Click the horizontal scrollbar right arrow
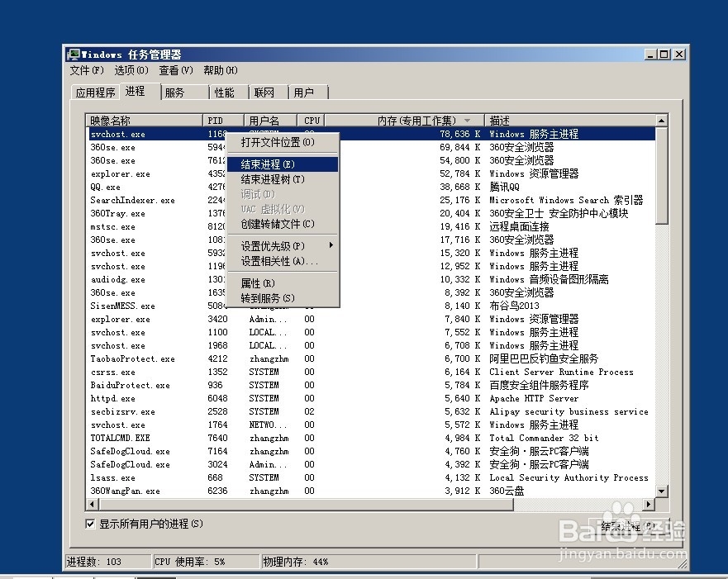The height and width of the screenshot is (579, 728). [x=649, y=505]
